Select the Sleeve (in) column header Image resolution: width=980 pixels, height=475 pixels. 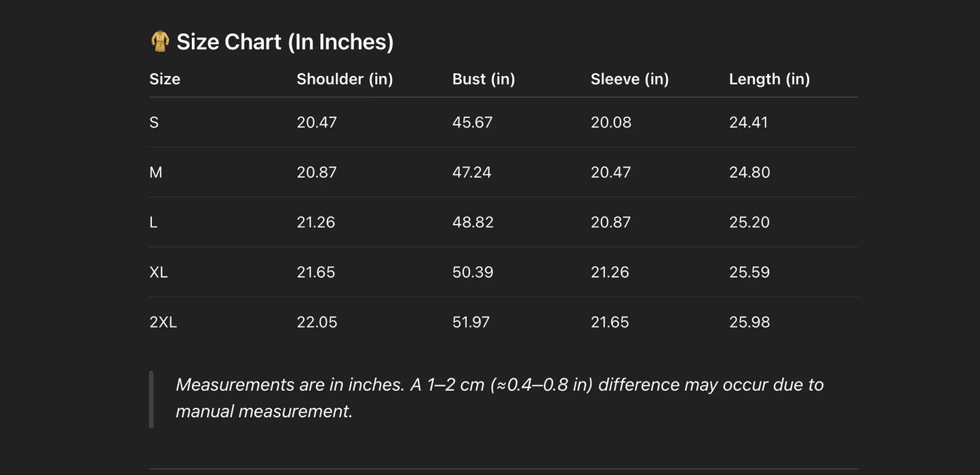(x=629, y=79)
